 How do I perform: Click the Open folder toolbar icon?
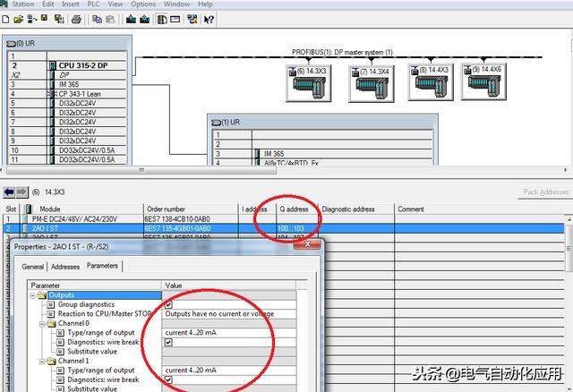pyautogui.click(x=20, y=18)
